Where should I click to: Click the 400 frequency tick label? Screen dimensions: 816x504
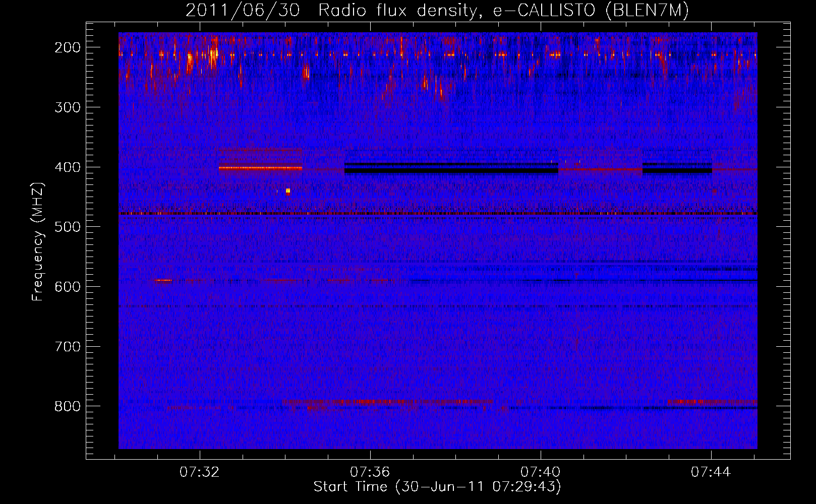tap(67, 167)
